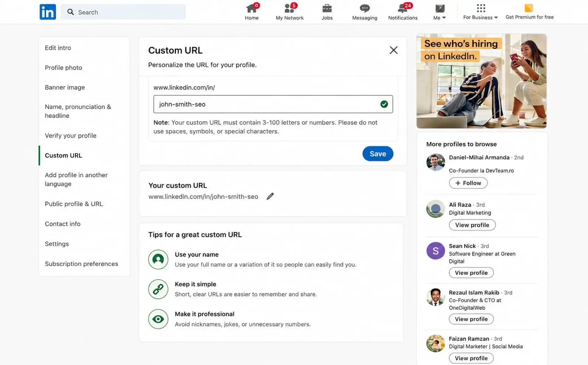Viewport: 588px width, 365px height.
Task: Click Sean Nick's purple S avatar
Action: coord(435,251)
